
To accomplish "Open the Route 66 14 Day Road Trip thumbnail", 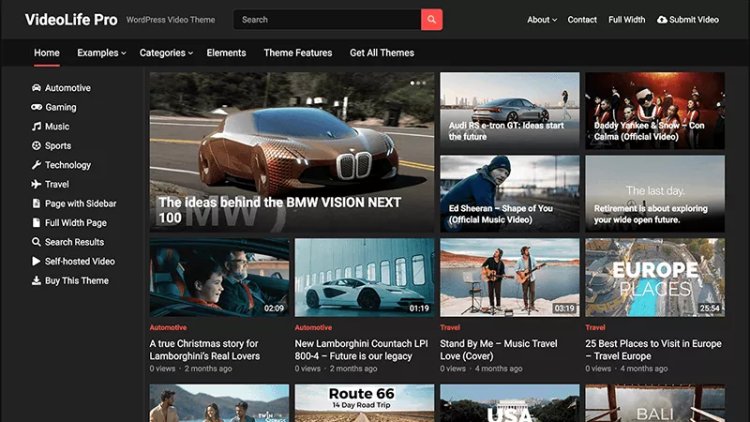I will point(364,403).
